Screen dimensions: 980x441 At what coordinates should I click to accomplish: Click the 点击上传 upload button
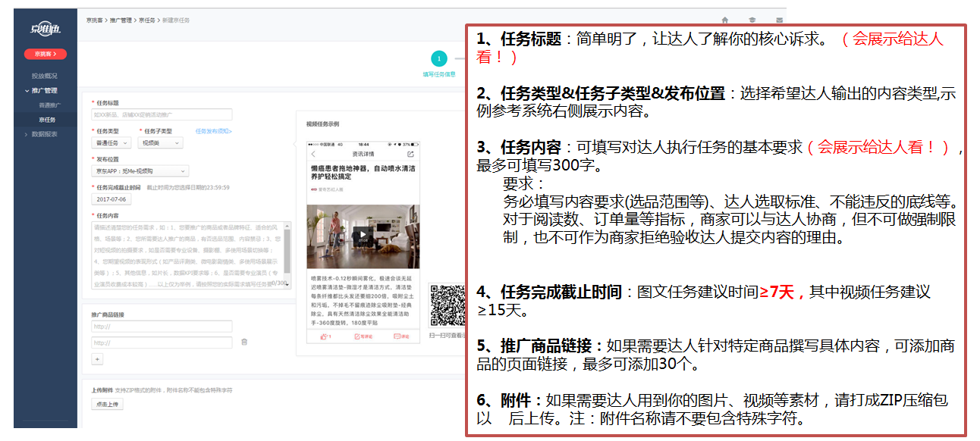coord(107,404)
